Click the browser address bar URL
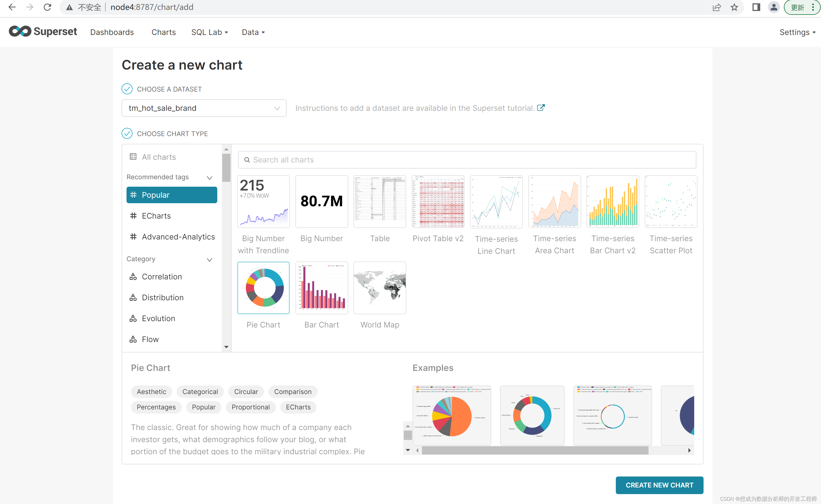This screenshot has width=821, height=504. coord(152,7)
